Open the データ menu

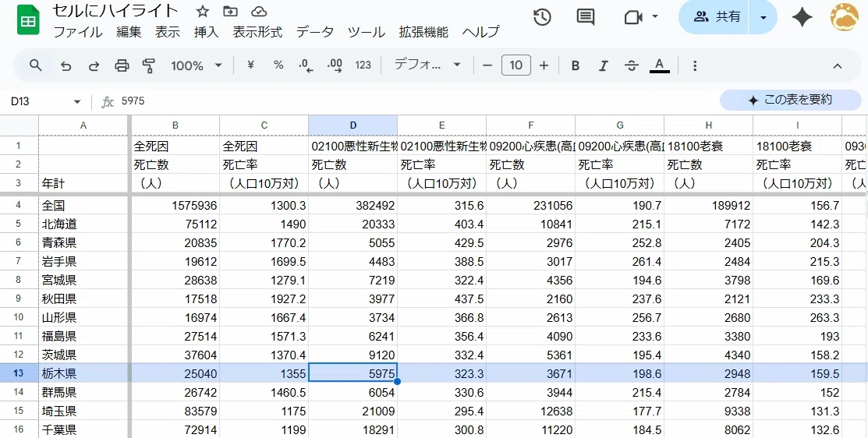[314, 32]
